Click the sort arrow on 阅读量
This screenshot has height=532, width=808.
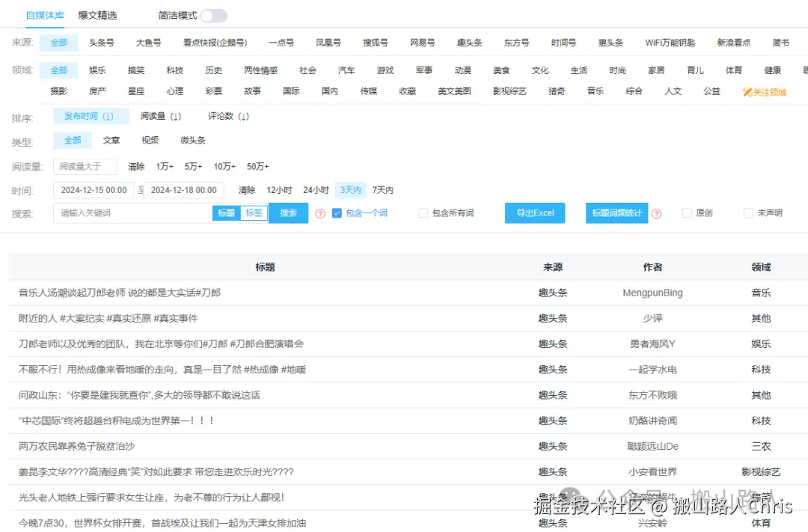point(174,116)
